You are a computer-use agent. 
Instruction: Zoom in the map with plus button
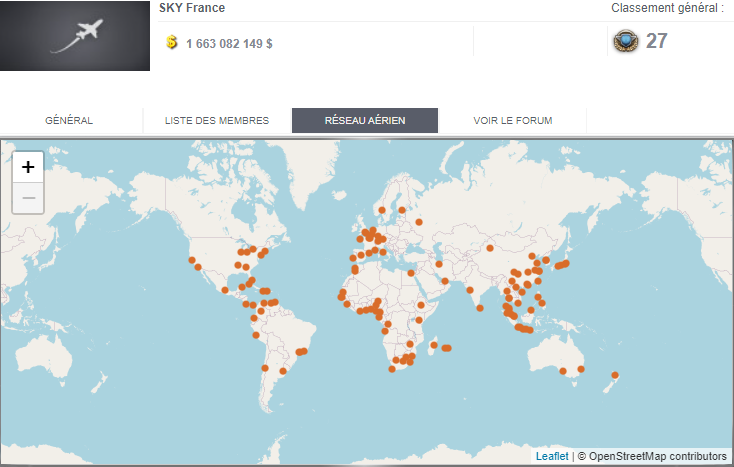click(28, 167)
